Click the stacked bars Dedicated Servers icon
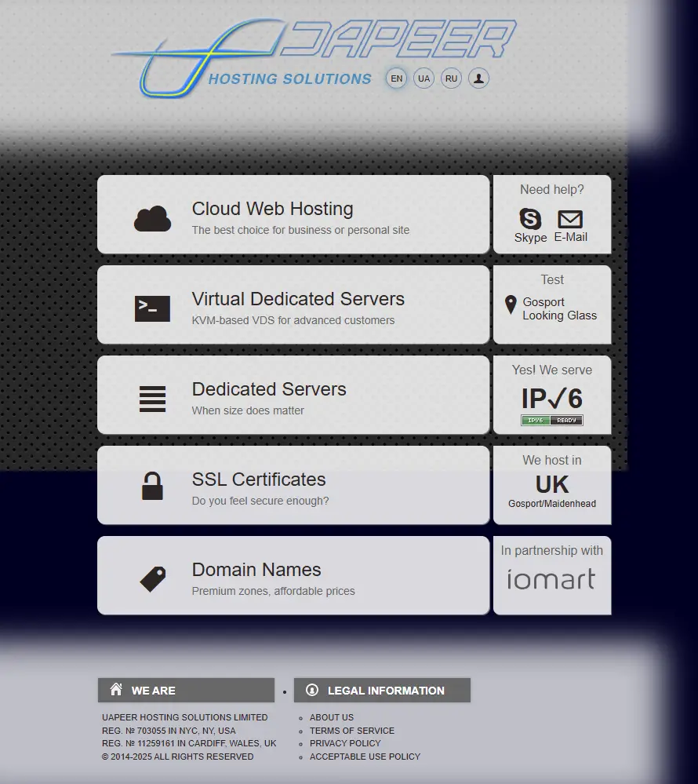Image resolution: width=698 pixels, height=784 pixels. pyautogui.click(x=152, y=399)
